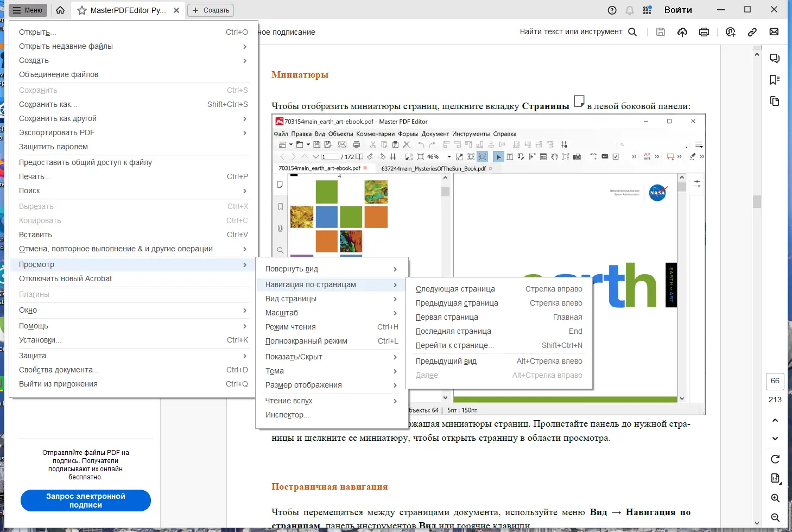
Task: Click the page number field showing 66
Action: coord(775,381)
